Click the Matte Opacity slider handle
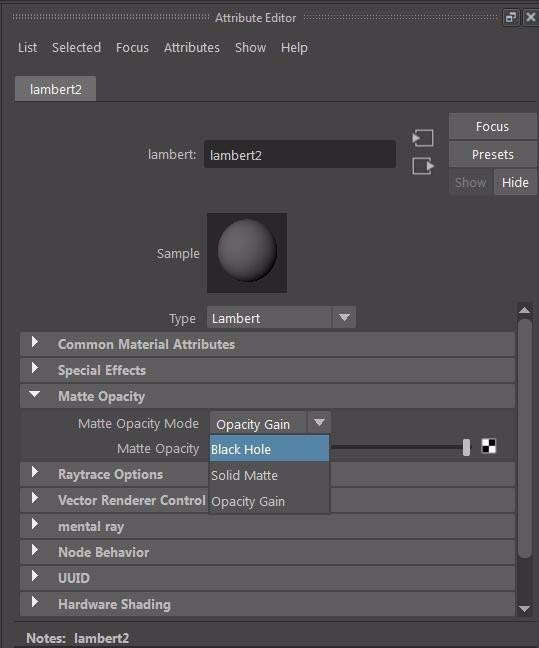 [466, 447]
